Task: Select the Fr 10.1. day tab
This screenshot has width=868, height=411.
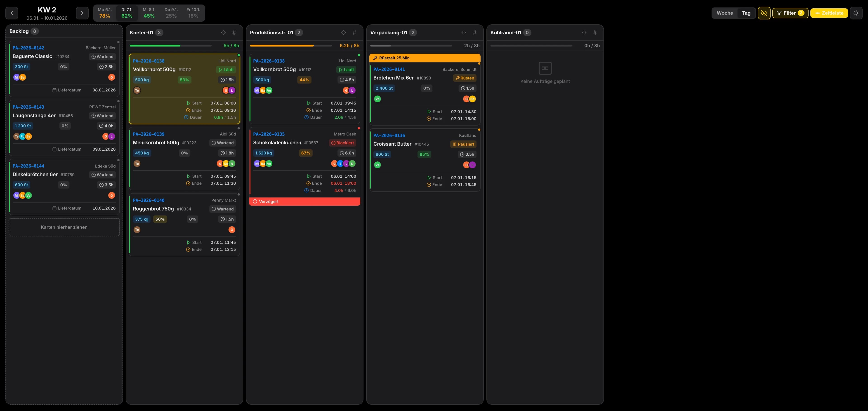Action: pos(193,13)
